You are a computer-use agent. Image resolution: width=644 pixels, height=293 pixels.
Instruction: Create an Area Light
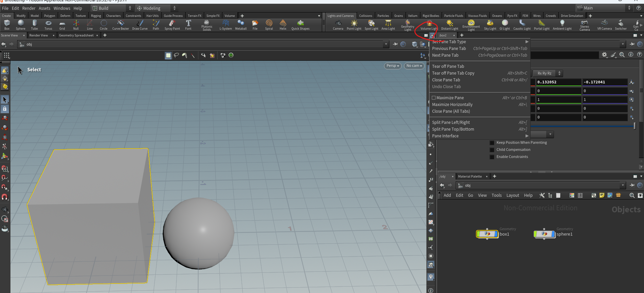click(x=388, y=25)
